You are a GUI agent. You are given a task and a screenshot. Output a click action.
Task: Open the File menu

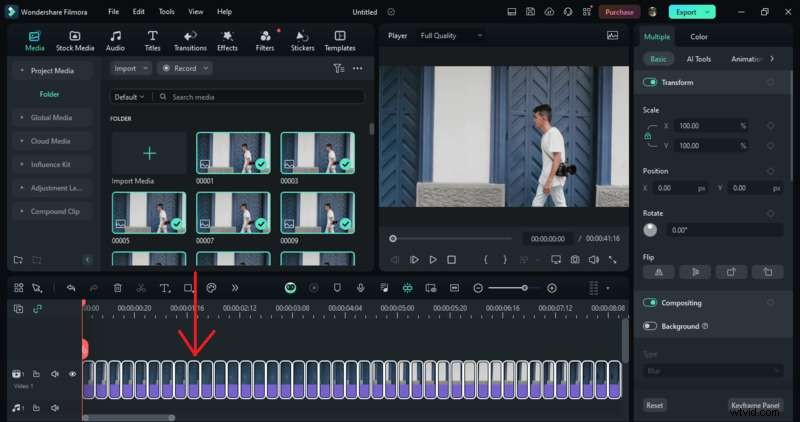click(114, 11)
